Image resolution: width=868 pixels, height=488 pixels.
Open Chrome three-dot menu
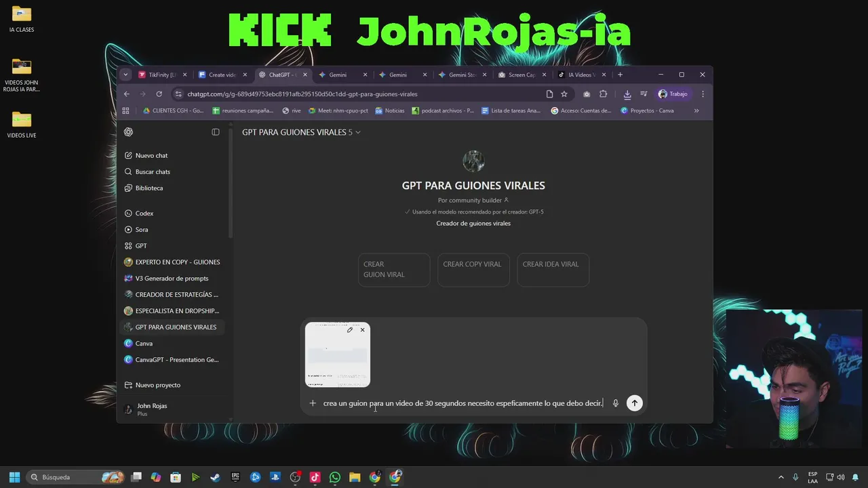[703, 94]
